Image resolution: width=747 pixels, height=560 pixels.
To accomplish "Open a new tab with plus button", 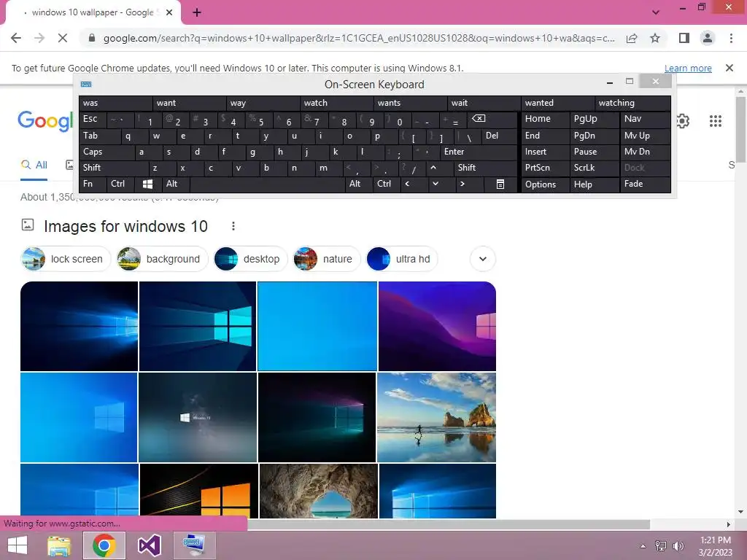I will coord(197,12).
